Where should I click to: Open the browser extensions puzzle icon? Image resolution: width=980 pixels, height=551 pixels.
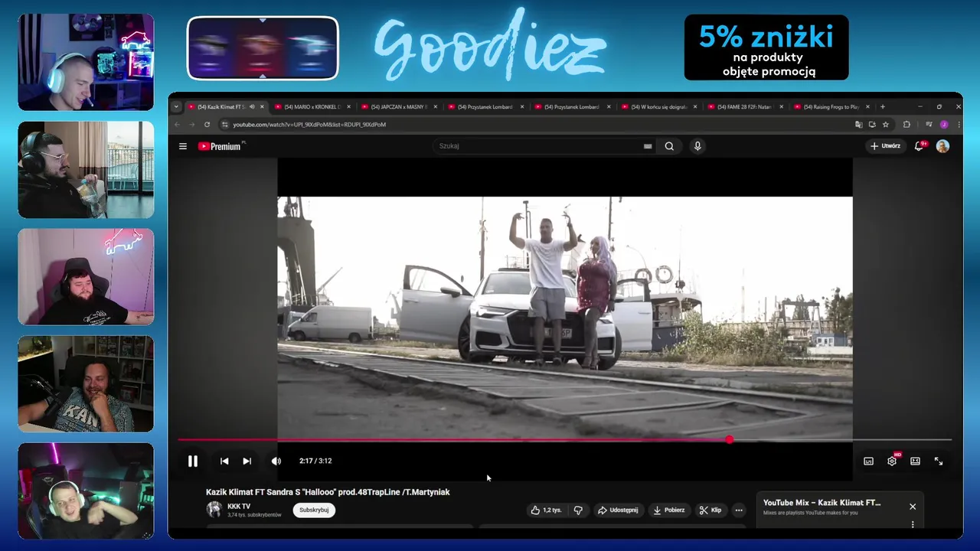pyautogui.click(x=906, y=125)
